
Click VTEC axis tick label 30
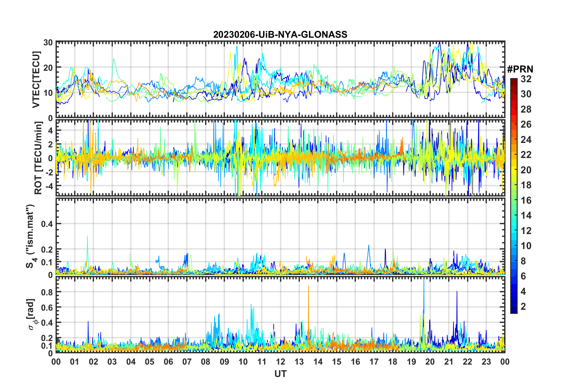coord(48,42)
